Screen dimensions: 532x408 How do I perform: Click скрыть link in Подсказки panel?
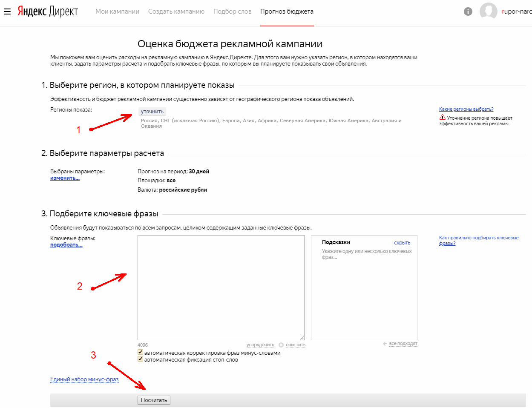pos(402,243)
